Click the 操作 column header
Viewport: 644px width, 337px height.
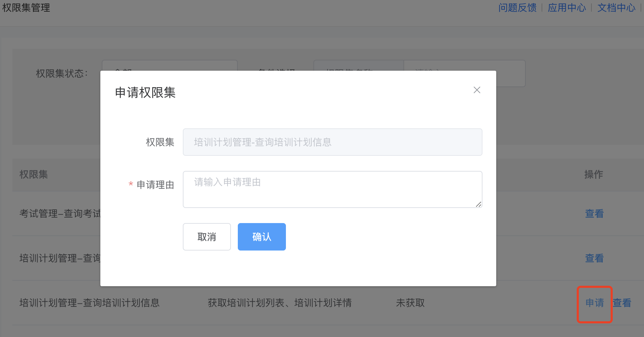(x=593, y=174)
